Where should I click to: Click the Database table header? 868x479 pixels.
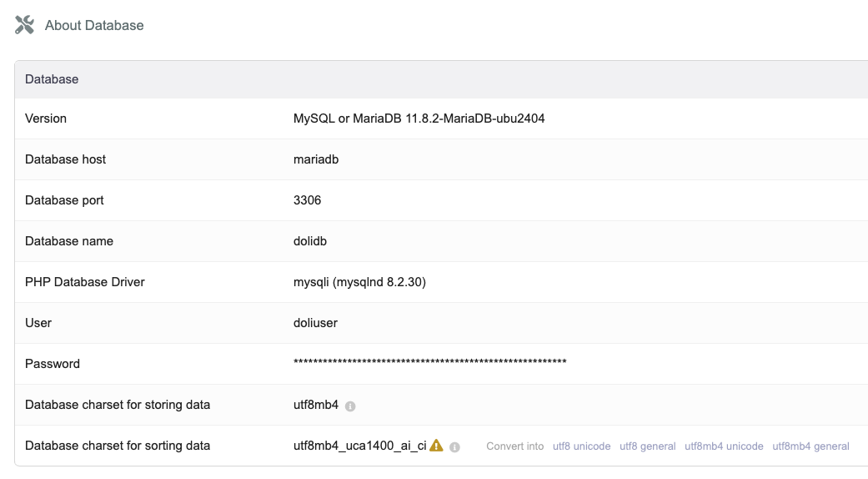point(52,79)
